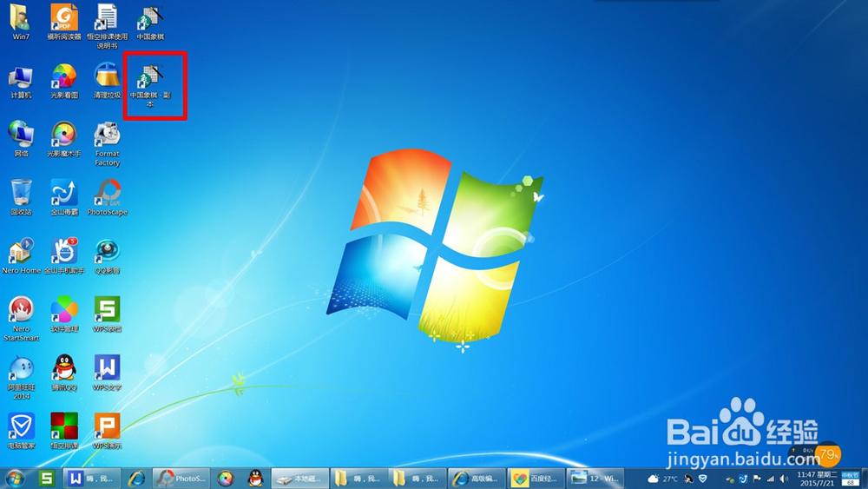The width and height of the screenshot is (868, 489).
Task: Select the 阿里旺旺 2014 shortcut
Action: coord(21,378)
